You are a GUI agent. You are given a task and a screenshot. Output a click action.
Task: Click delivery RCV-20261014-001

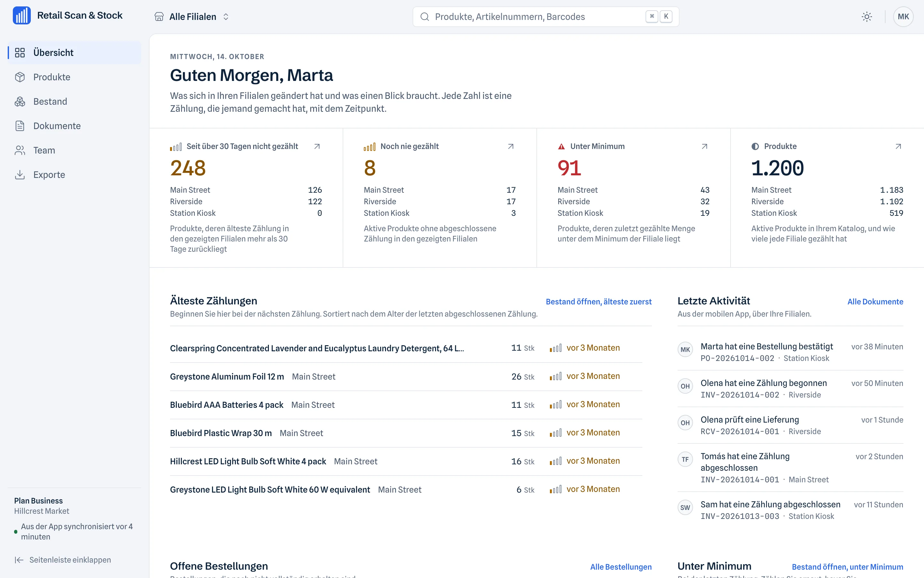[740, 432]
